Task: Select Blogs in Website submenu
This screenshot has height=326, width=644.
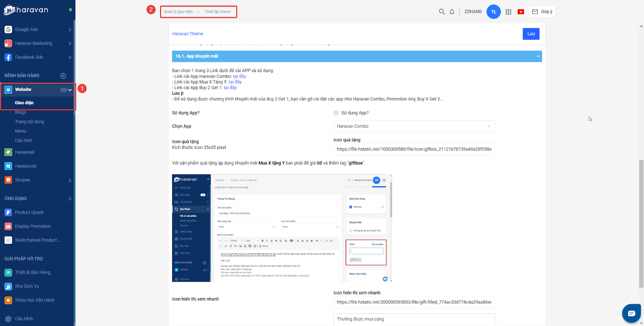Action: [x=21, y=112]
